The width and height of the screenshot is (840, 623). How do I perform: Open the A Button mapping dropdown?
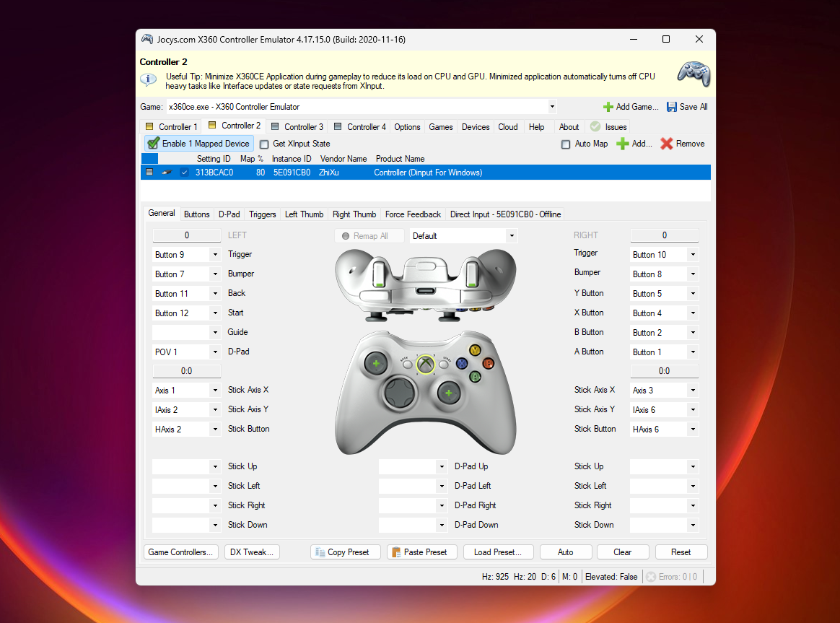[693, 352]
